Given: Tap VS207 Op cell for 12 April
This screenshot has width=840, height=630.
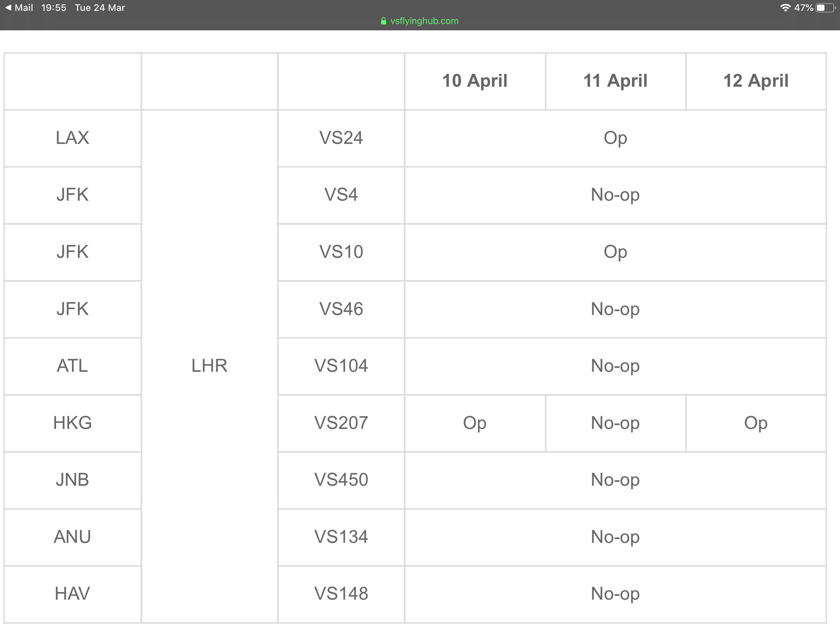Looking at the screenshot, I should tap(756, 423).
